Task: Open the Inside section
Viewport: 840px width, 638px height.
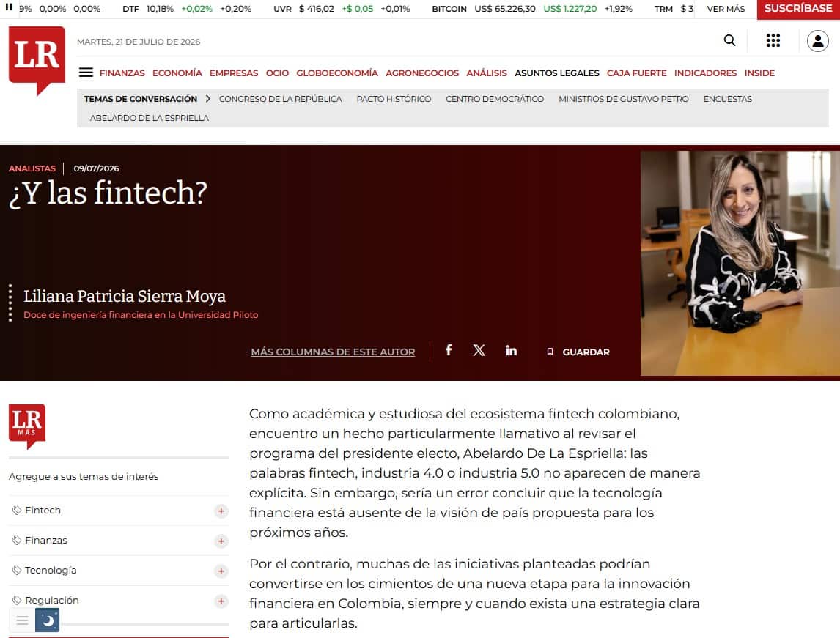Action: 759,73
